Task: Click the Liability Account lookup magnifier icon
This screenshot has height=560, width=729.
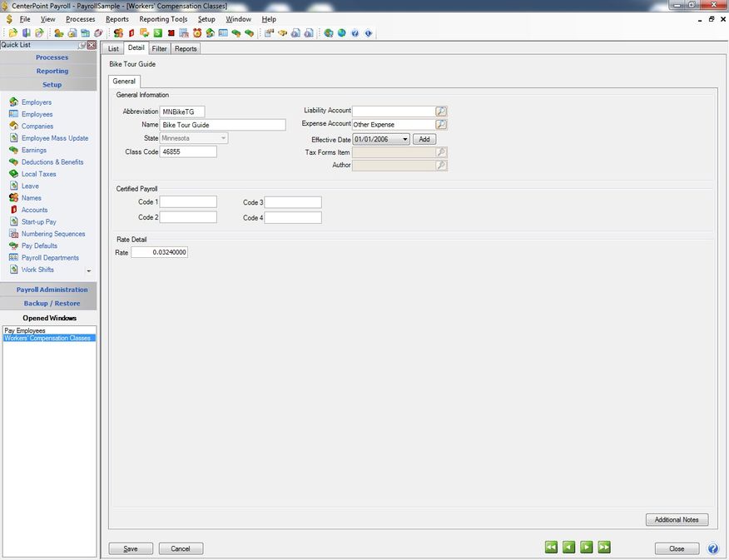Action: 442,111
